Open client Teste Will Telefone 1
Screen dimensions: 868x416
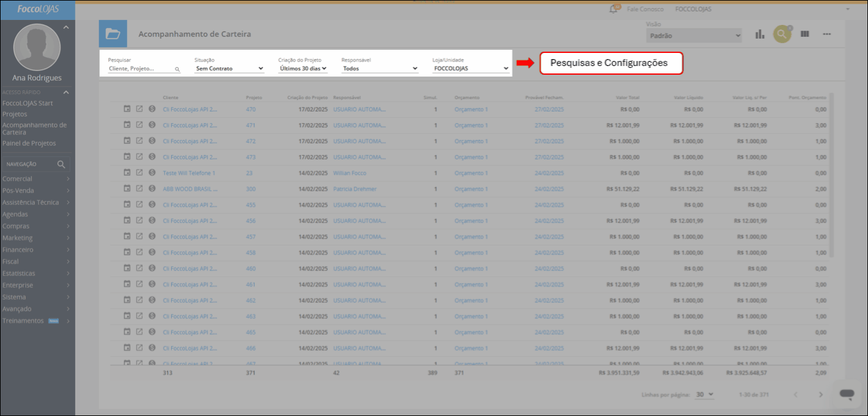pyautogui.click(x=189, y=173)
